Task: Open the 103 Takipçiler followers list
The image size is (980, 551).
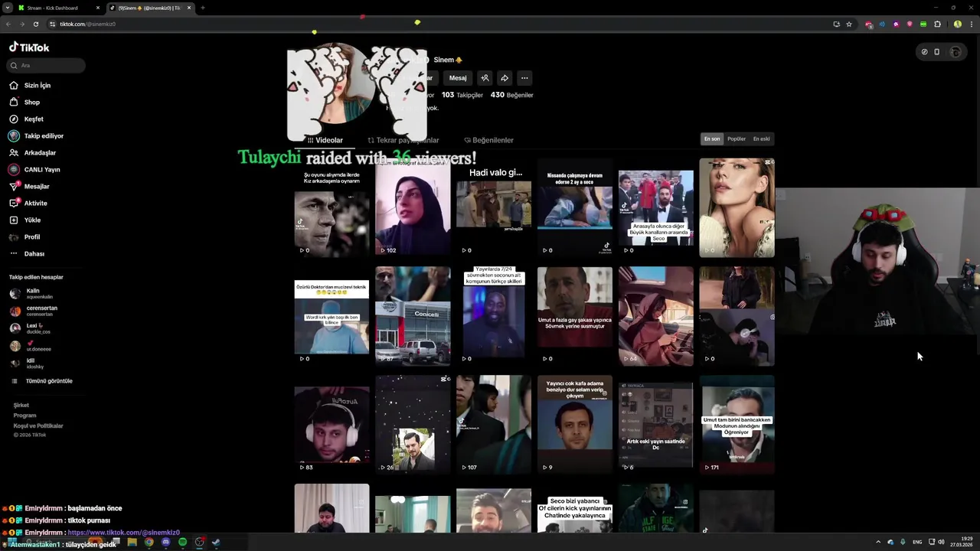Action: [x=462, y=96]
